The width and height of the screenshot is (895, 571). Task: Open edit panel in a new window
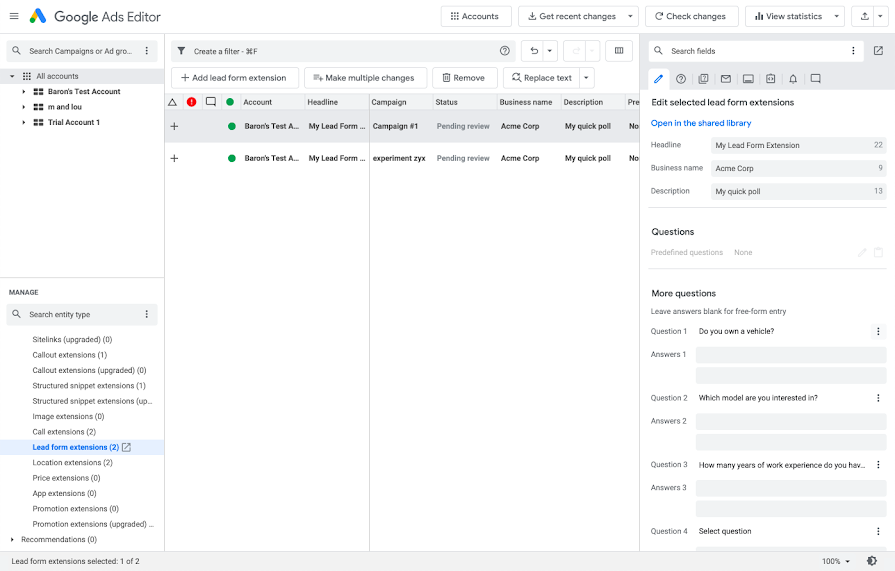coord(878,51)
